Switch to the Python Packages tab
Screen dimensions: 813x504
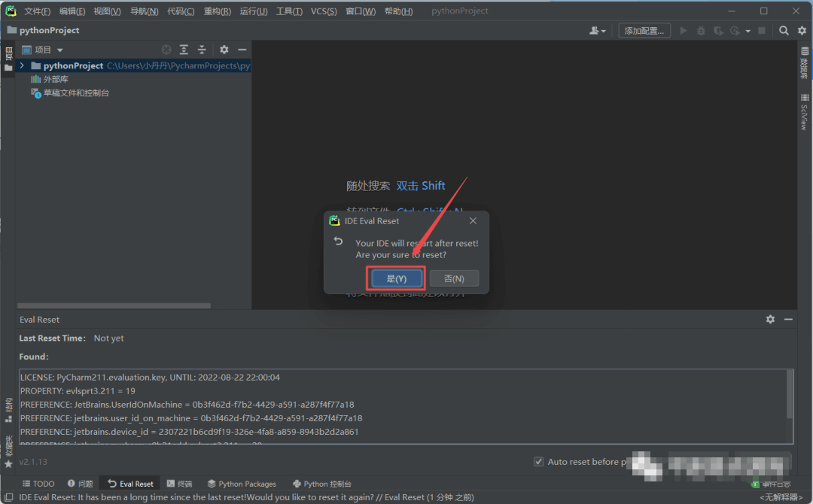pos(242,484)
